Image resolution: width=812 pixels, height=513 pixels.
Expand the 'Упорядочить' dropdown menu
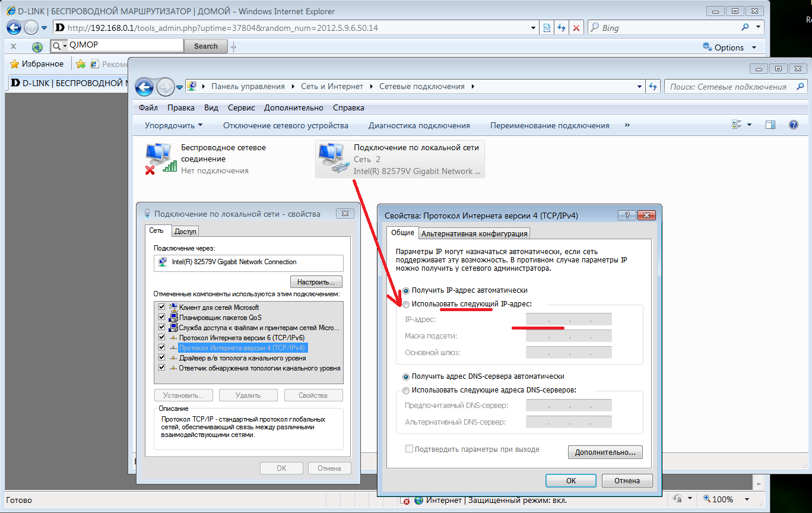coord(173,125)
